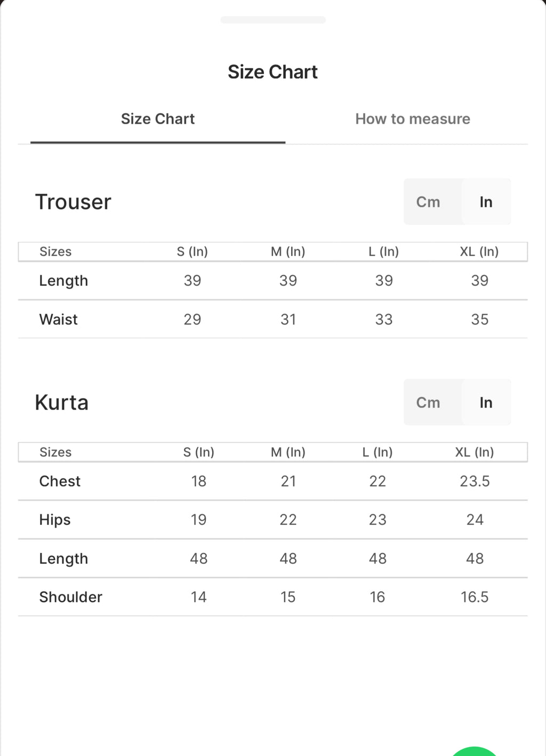Select S (In) column header in Kurta table
Screen dimensions: 546x756
pyautogui.click(x=199, y=452)
